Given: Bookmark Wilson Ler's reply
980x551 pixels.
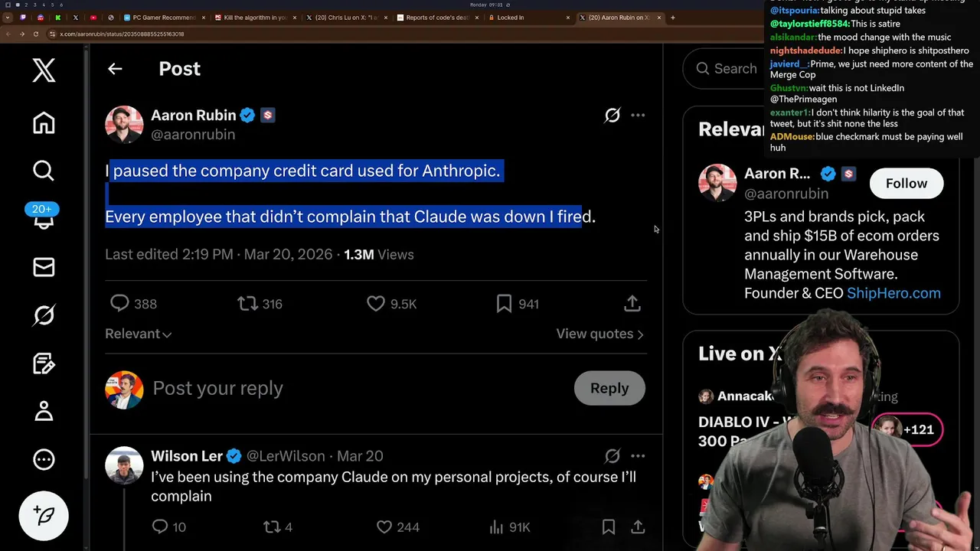Looking at the screenshot, I should tap(609, 527).
